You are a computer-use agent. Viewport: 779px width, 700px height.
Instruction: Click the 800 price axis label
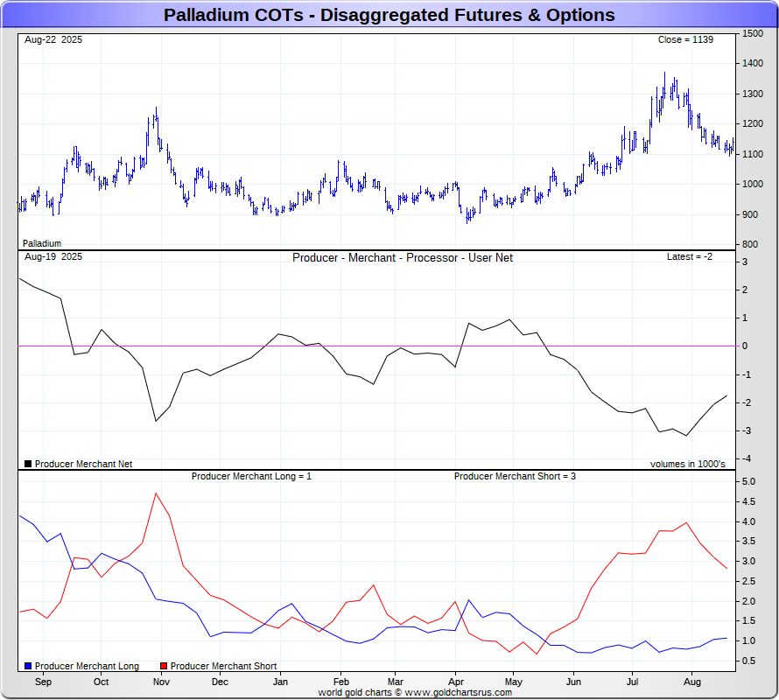coord(750,244)
